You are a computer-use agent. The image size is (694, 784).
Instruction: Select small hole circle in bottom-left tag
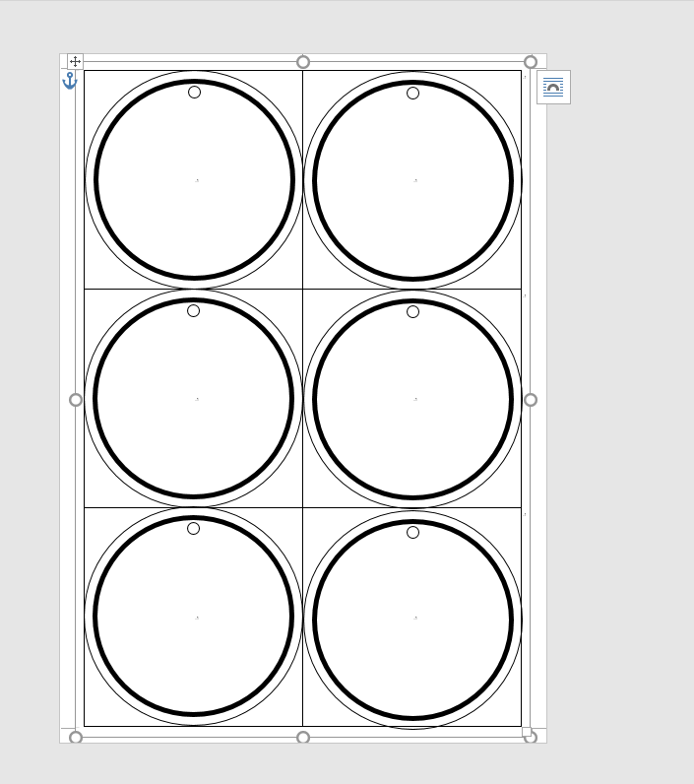click(193, 529)
